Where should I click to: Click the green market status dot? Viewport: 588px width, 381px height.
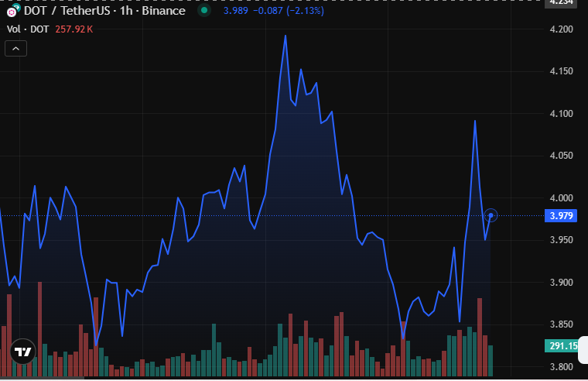(x=204, y=11)
